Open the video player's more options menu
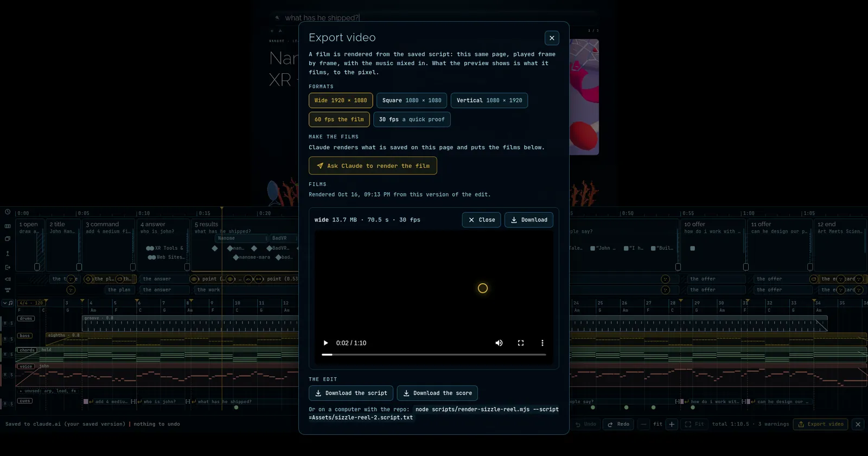This screenshot has width=868, height=456. pos(542,343)
